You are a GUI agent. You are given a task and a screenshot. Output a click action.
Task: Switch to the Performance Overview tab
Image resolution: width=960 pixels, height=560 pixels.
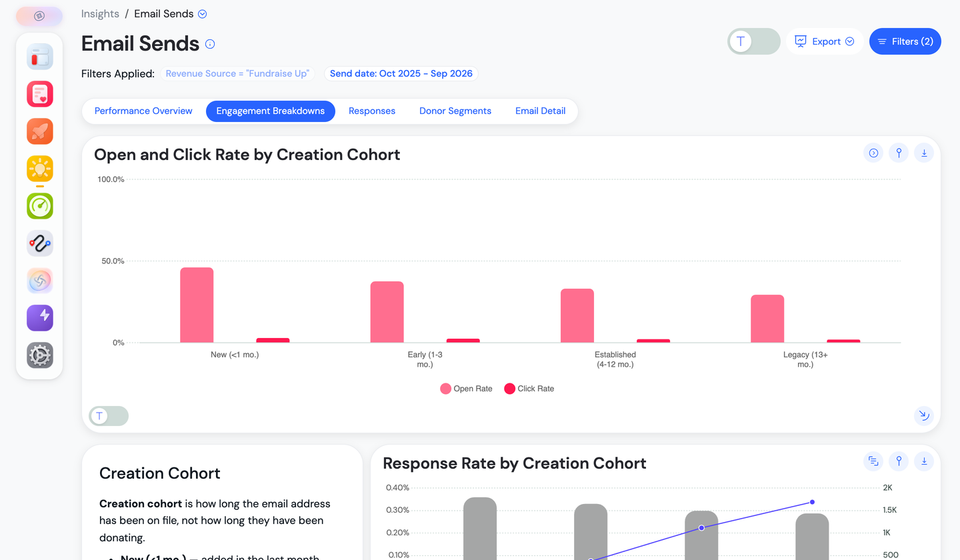[143, 111]
